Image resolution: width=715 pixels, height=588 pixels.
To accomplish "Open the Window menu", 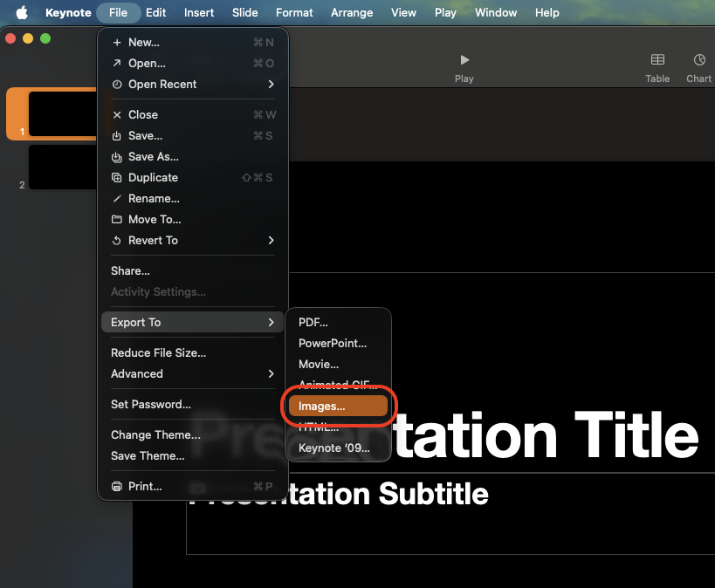I will pos(496,13).
